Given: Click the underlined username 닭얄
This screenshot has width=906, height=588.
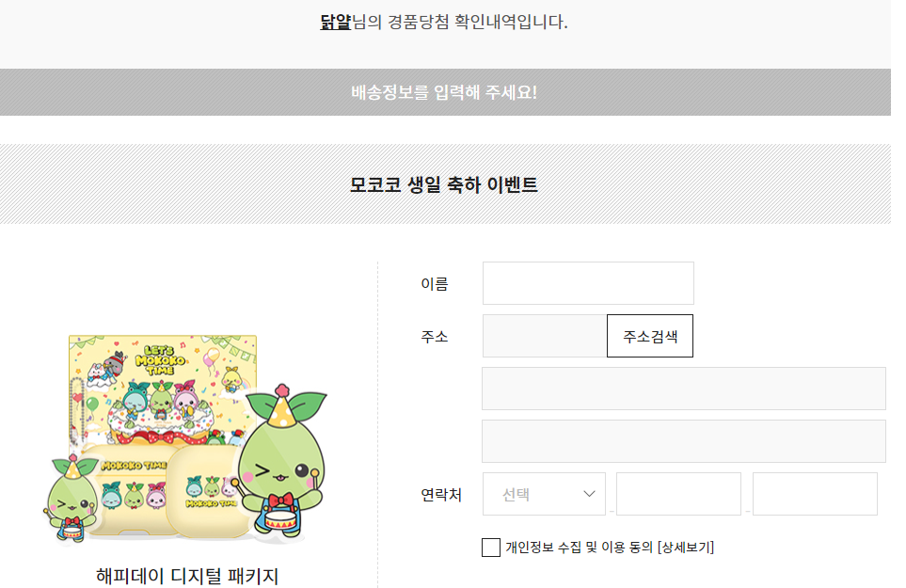Looking at the screenshot, I should point(335,21).
